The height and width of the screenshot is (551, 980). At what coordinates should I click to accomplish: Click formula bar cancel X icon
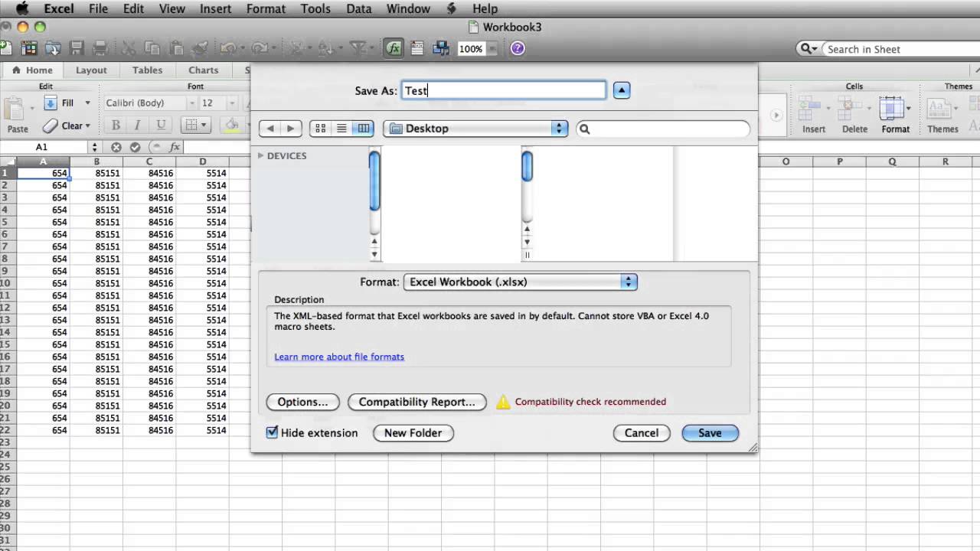pyautogui.click(x=116, y=147)
